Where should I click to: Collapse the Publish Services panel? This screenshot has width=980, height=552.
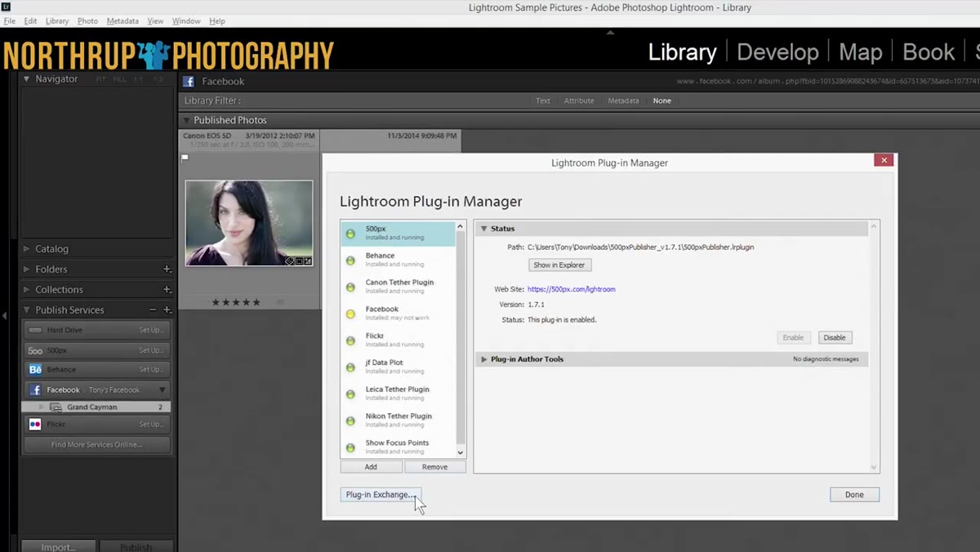tap(26, 310)
